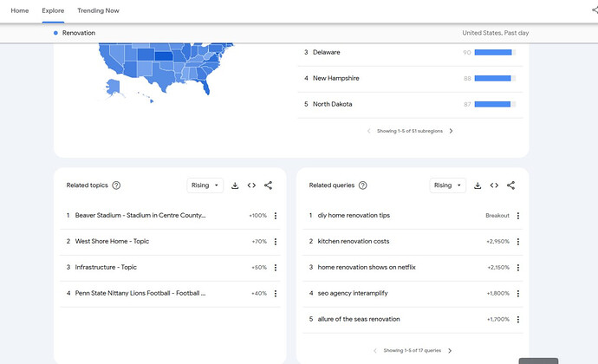Download Related queries data
The width and height of the screenshot is (598, 364).
[478, 185]
